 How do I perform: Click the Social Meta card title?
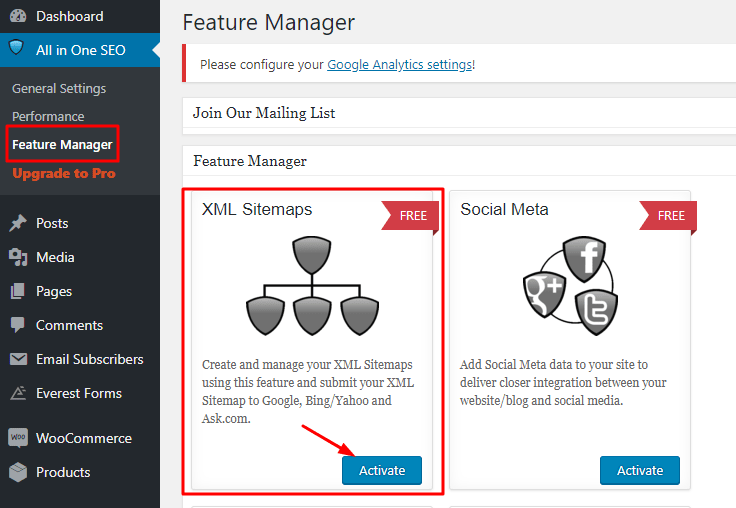(504, 209)
